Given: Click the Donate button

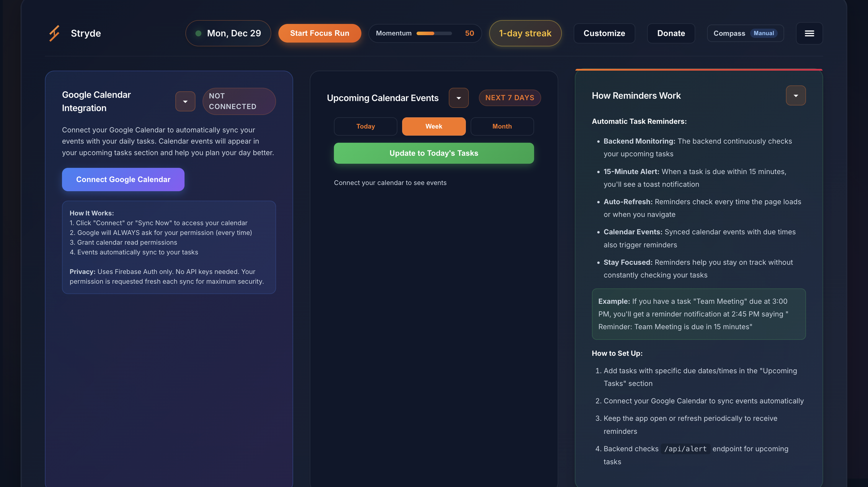Looking at the screenshot, I should point(671,33).
